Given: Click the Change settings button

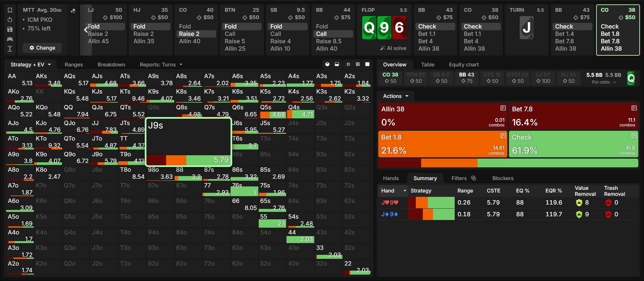Looking at the screenshot, I should pyautogui.click(x=42, y=48).
